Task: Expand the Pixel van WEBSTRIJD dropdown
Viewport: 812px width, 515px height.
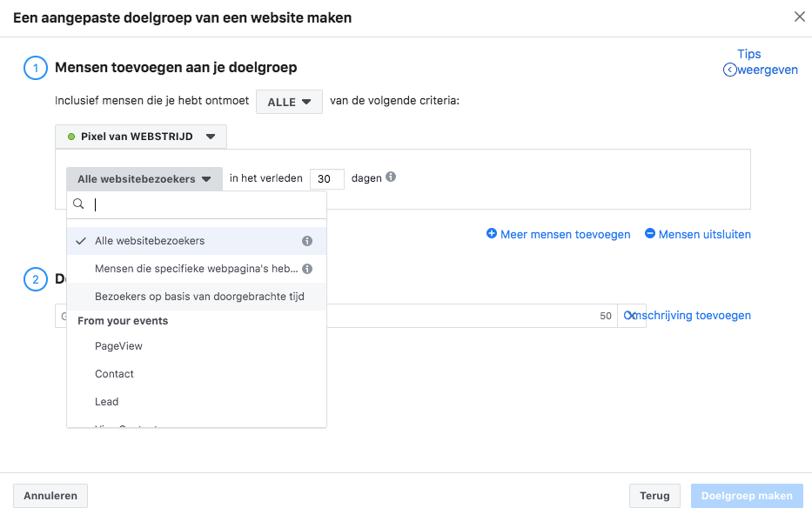Action: coord(141,137)
